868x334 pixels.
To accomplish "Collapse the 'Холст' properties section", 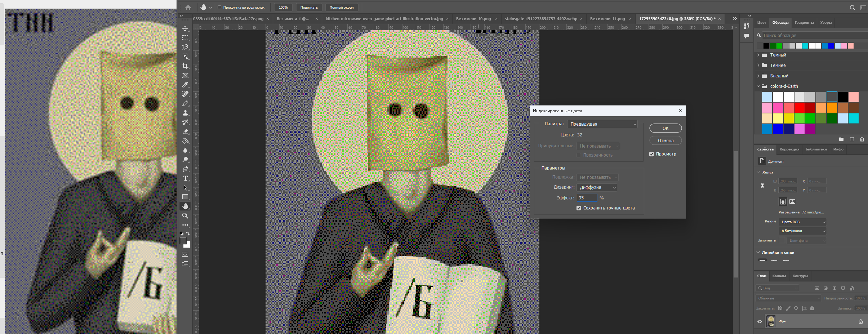I will [x=758, y=172].
